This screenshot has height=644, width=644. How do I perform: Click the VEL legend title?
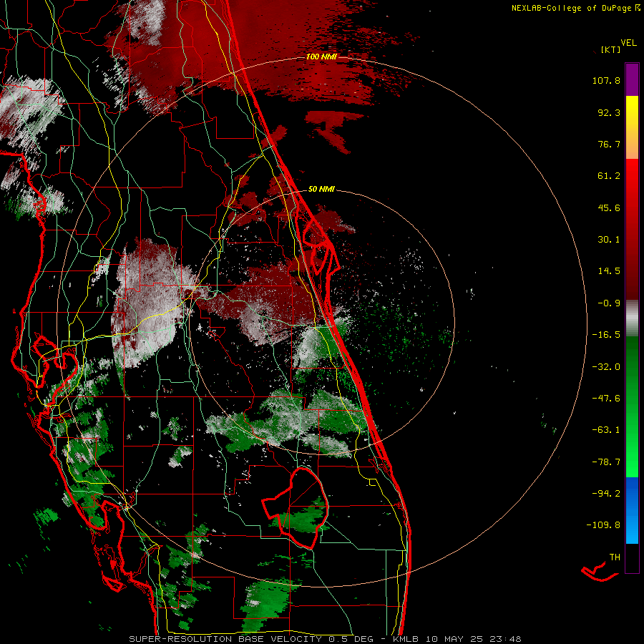628,43
